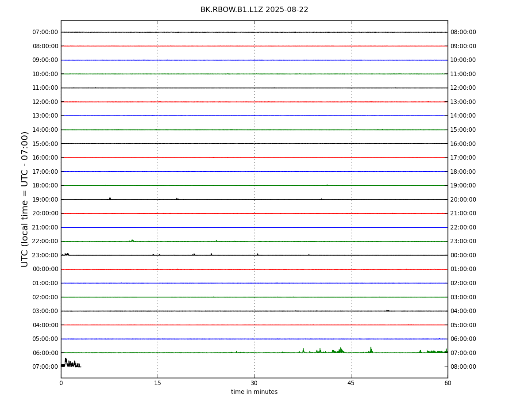This screenshot has height=420, width=509.
Task: Click left-axis label 09:00:00
Action: pos(46,60)
